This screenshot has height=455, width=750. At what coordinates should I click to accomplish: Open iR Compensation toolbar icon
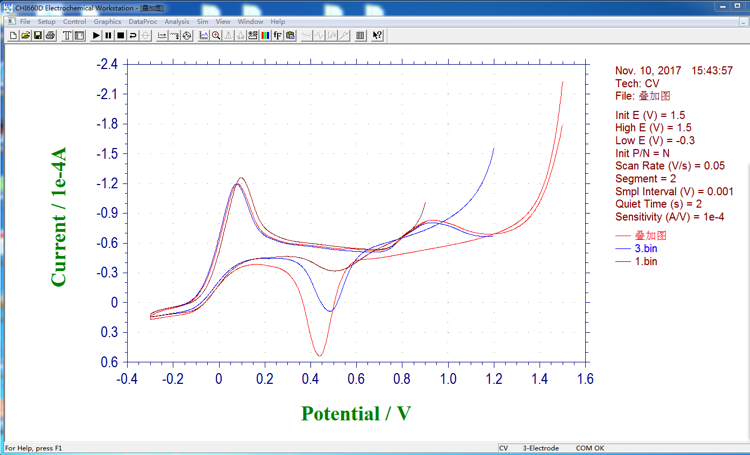pos(162,35)
